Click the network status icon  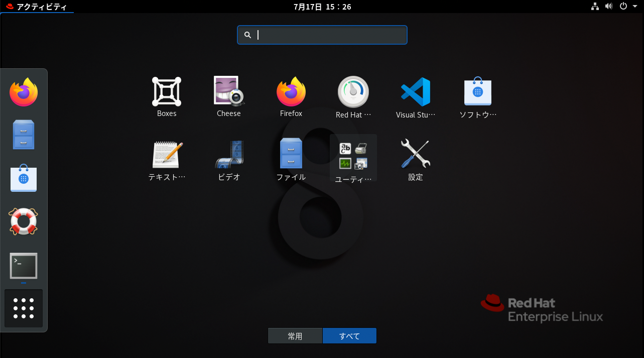click(595, 7)
